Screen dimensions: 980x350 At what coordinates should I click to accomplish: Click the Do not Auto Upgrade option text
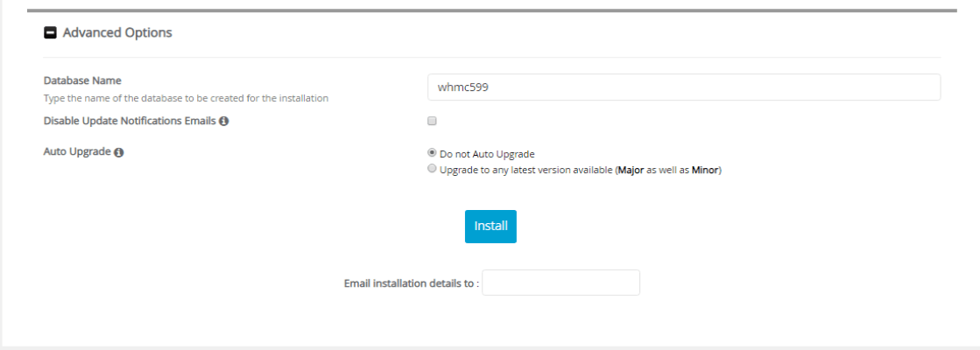pyautogui.click(x=488, y=154)
